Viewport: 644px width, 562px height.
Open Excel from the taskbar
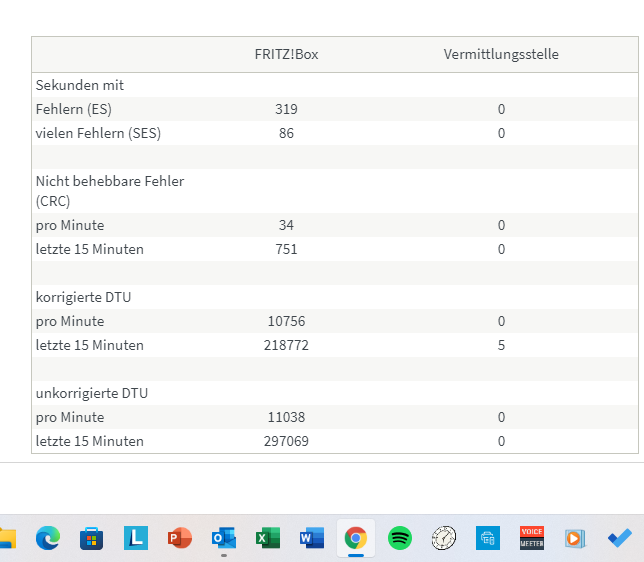point(268,538)
